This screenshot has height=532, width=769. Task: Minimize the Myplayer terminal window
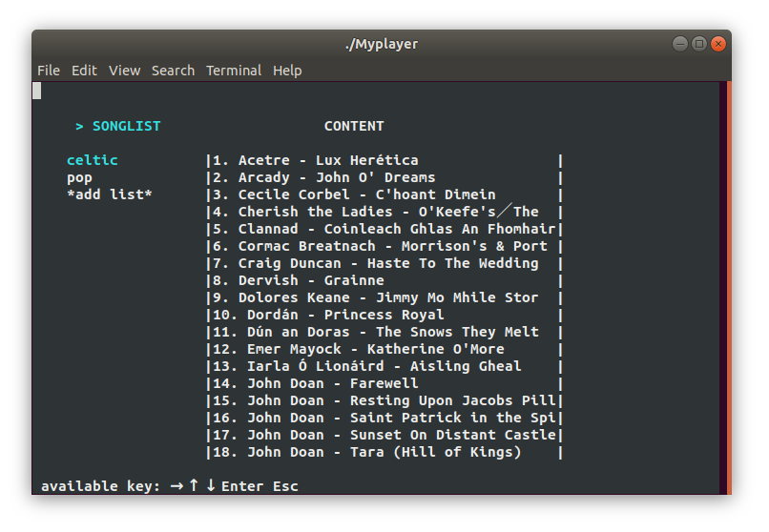679,44
